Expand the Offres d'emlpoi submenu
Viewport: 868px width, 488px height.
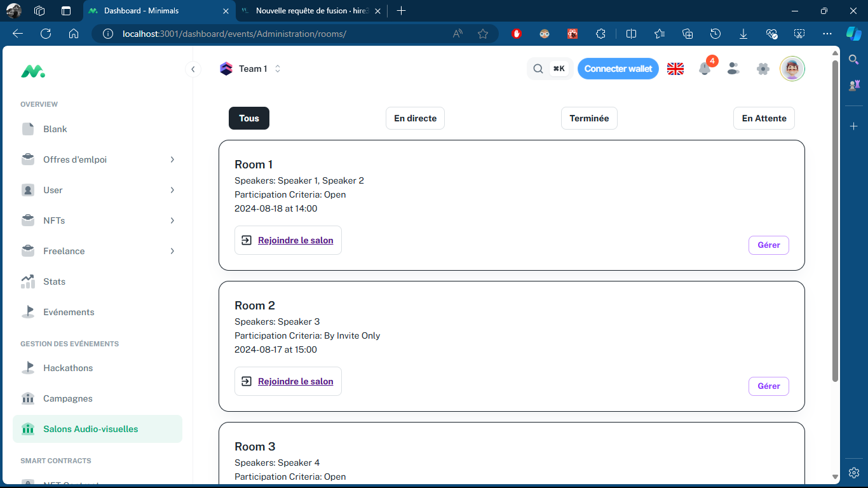(172, 159)
